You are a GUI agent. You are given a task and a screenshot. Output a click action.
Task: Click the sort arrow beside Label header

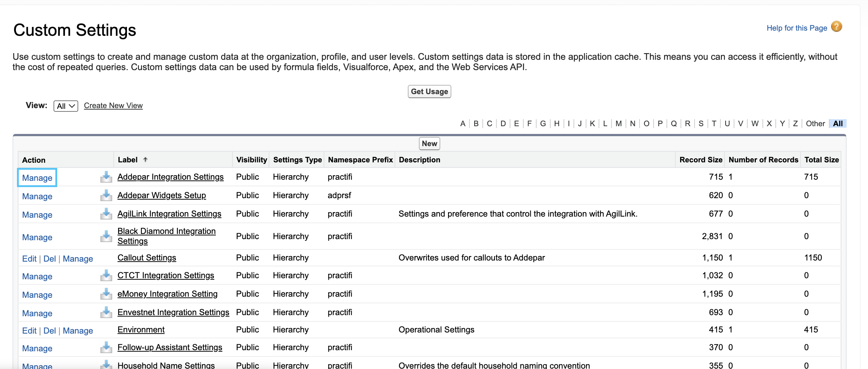[x=145, y=159]
